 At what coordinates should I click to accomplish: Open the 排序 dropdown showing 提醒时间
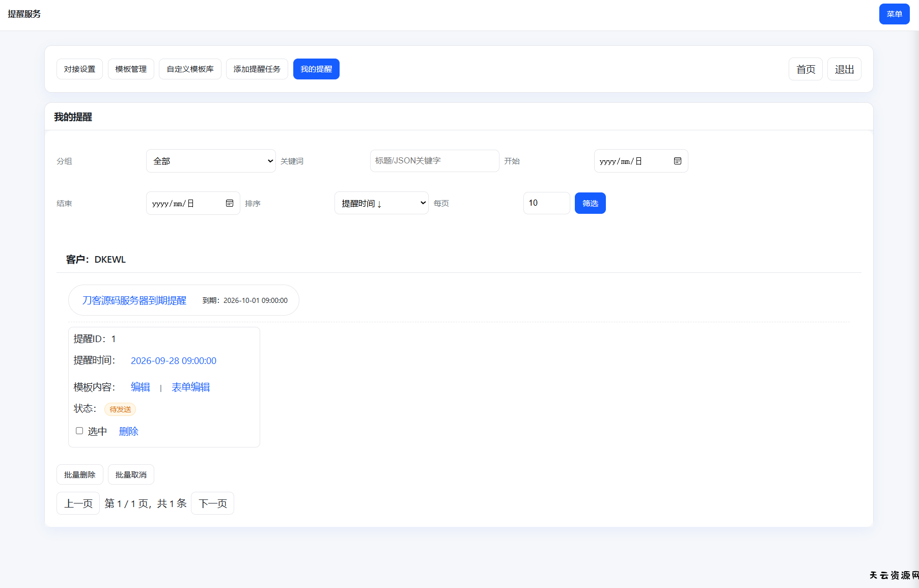point(381,203)
